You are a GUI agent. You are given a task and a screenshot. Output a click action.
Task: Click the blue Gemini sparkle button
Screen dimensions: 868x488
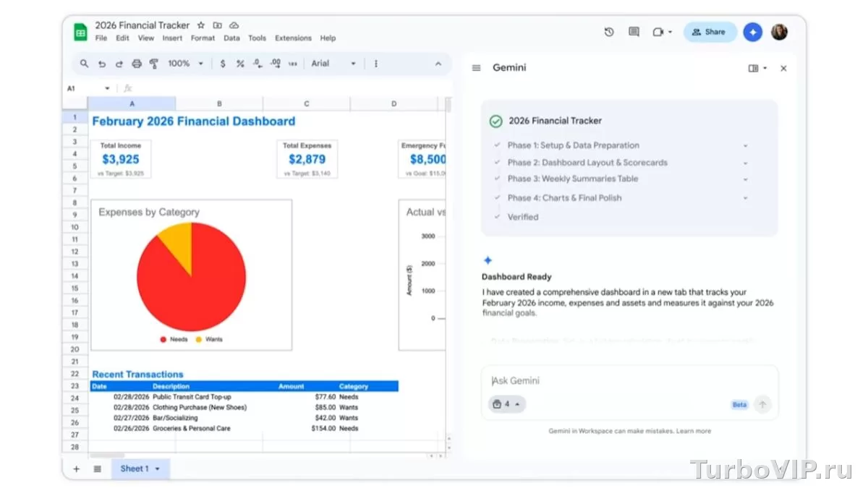coord(753,32)
